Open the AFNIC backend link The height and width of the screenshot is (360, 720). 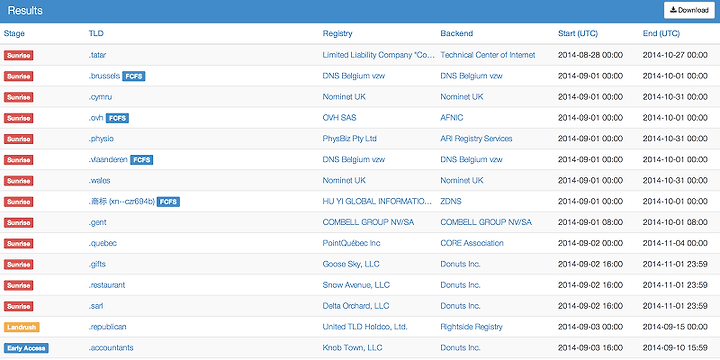(x=452, y=118)
